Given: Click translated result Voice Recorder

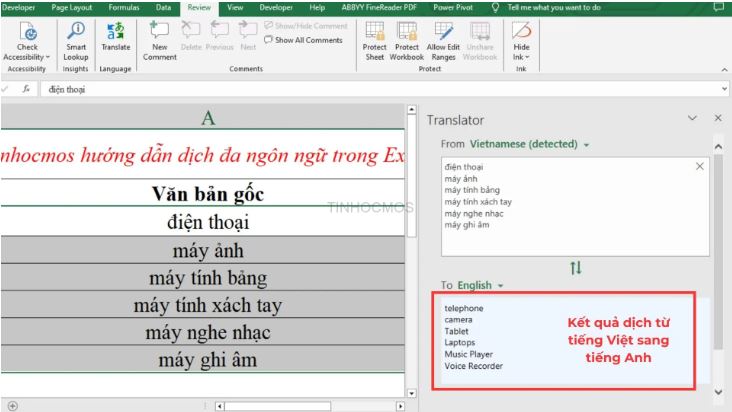Looking at the screenshot, I should [473, 366].
